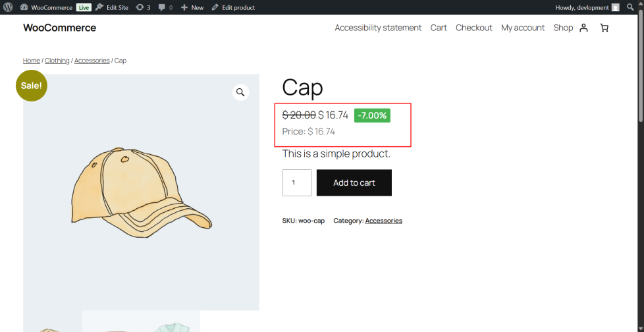View the 3 pending updates icon

[143, 7]
